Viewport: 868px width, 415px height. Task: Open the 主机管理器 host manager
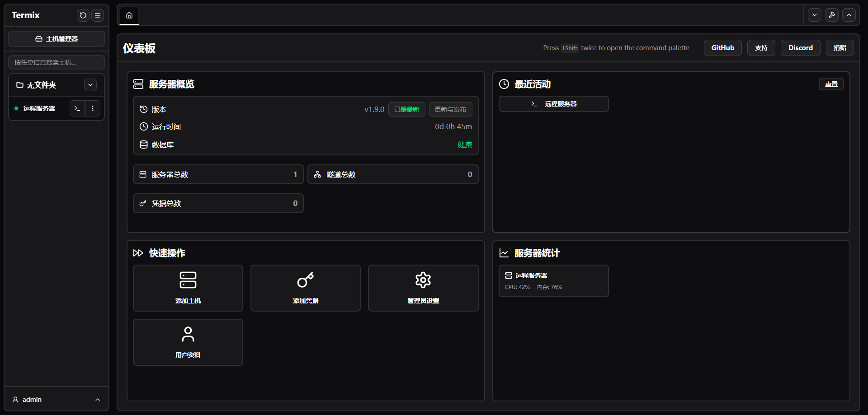[57, 39]
